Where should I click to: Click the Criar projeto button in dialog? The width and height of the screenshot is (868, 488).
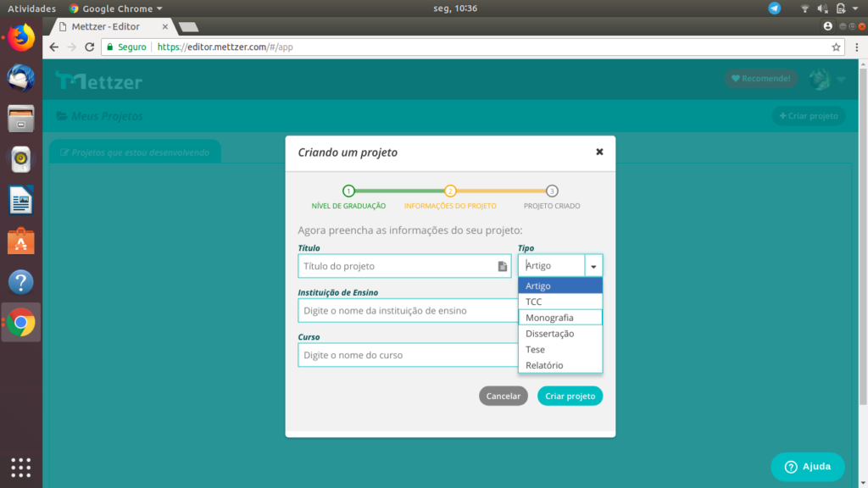point(570,396)
